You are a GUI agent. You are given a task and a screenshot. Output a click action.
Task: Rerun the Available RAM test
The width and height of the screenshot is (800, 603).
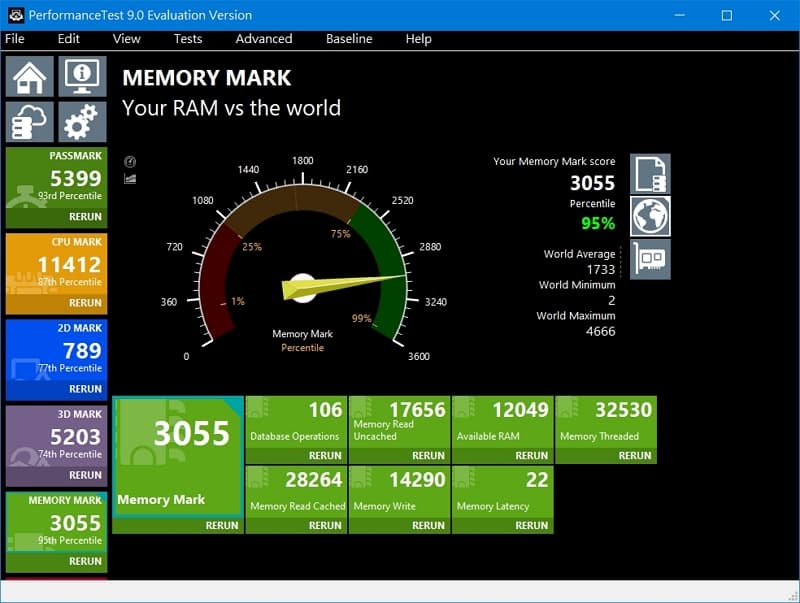pos(532,456)
